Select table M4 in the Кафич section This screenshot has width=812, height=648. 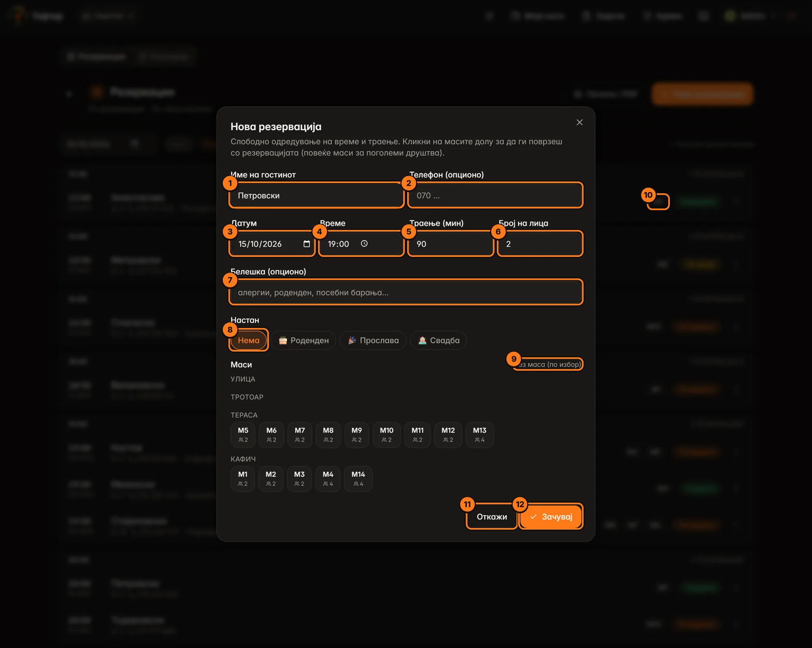(328, 479)
